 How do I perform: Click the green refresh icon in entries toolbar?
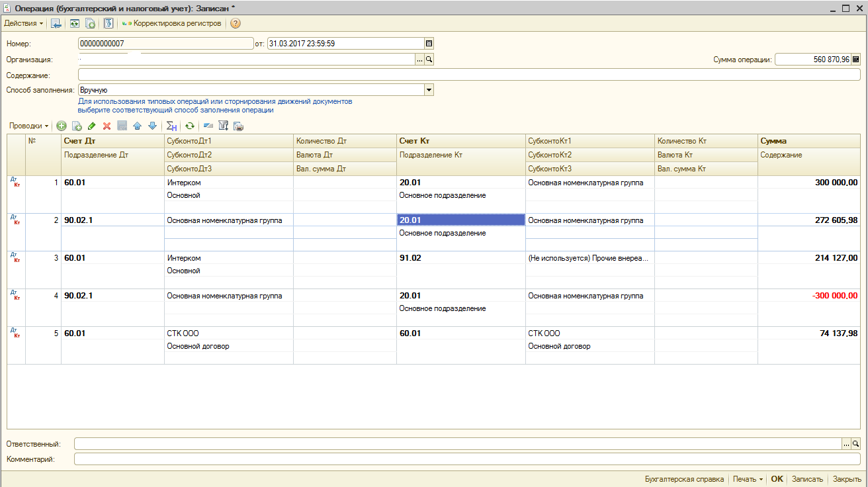(190, 126)
